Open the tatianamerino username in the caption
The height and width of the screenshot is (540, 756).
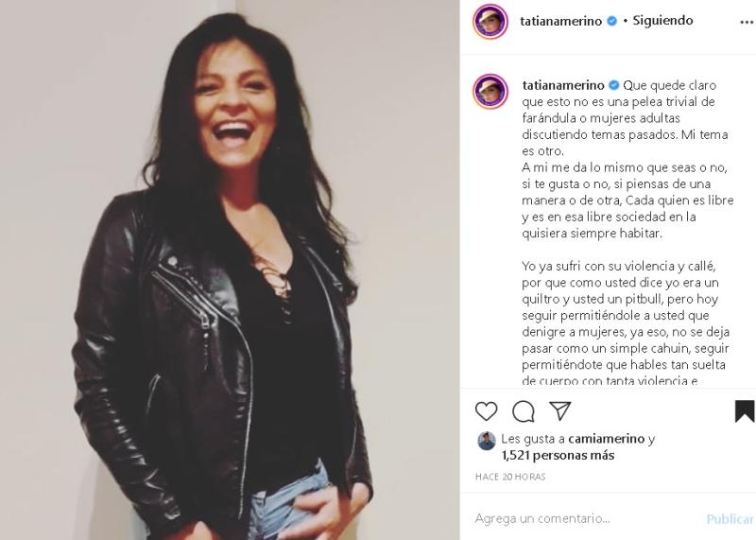(x=563, y=84)
